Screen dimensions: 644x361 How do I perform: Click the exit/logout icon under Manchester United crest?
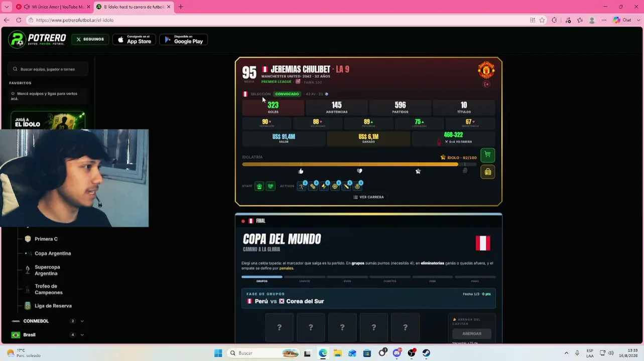point(486,84)
